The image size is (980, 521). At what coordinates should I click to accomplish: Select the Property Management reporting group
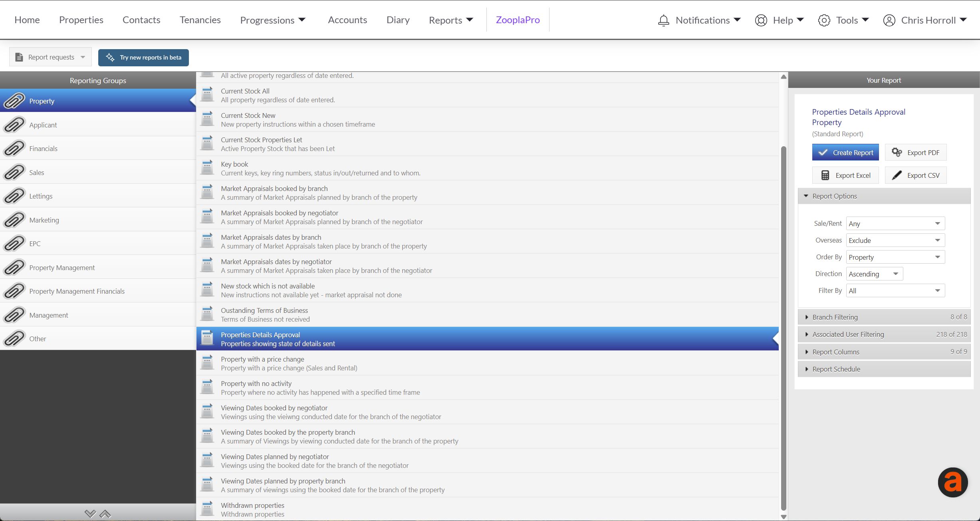coord(98,267)
